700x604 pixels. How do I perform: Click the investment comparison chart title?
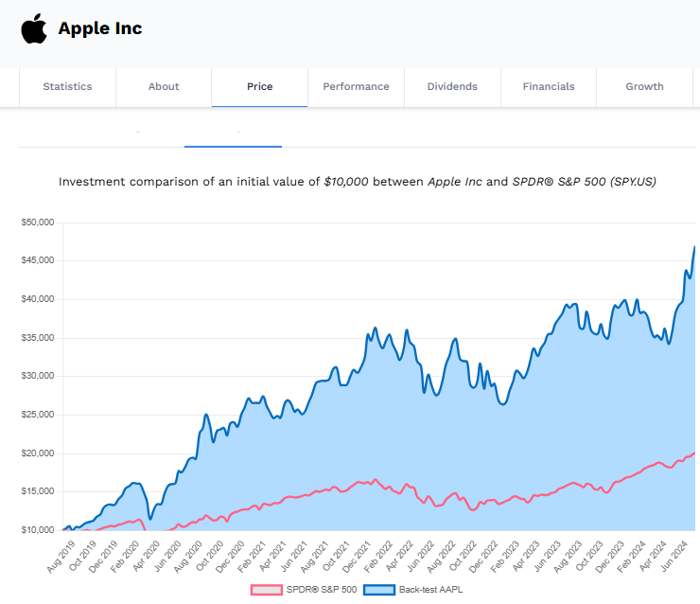[x=358, y=182]
